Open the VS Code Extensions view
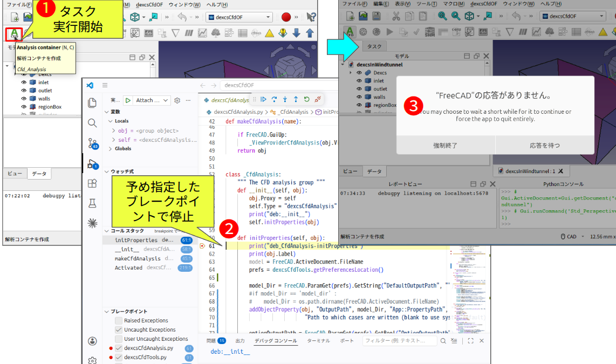Image resolution: width=616 pixels, height=364 pixels. coord(92,183)
